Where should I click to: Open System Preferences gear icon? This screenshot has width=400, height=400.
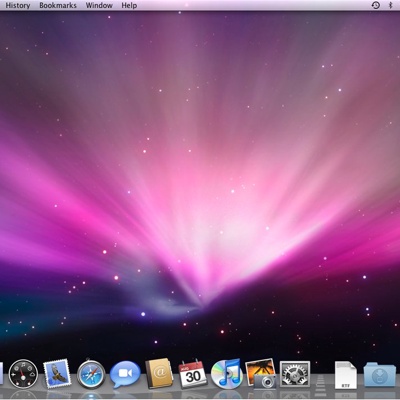(295, 374)
